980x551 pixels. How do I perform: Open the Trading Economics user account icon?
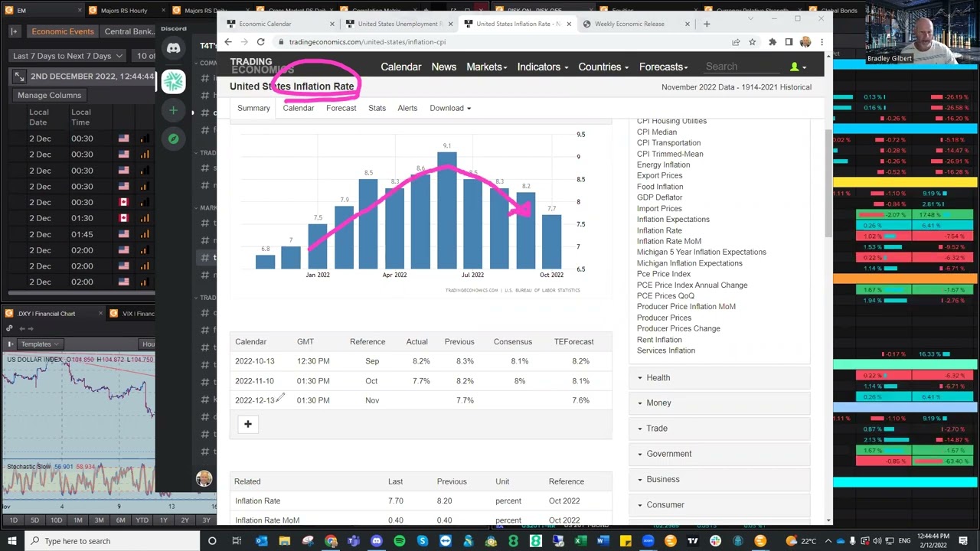(x=797, y=67)
